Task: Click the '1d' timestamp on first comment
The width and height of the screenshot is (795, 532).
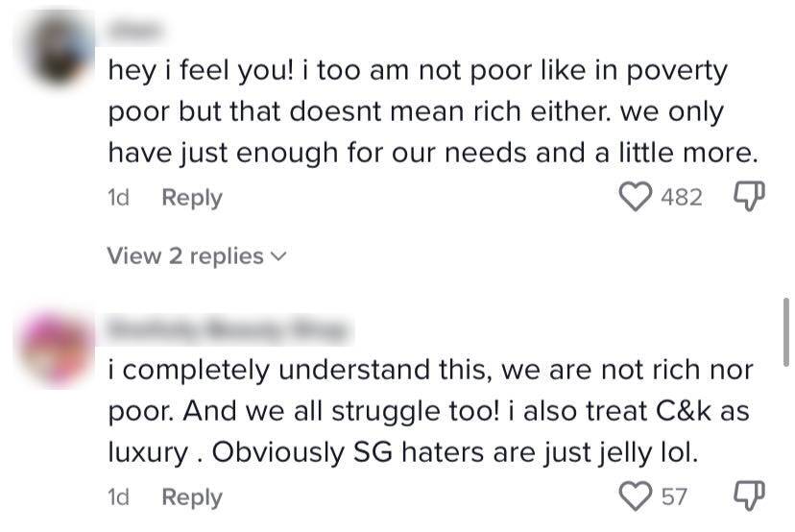Action: pos(119,198)
